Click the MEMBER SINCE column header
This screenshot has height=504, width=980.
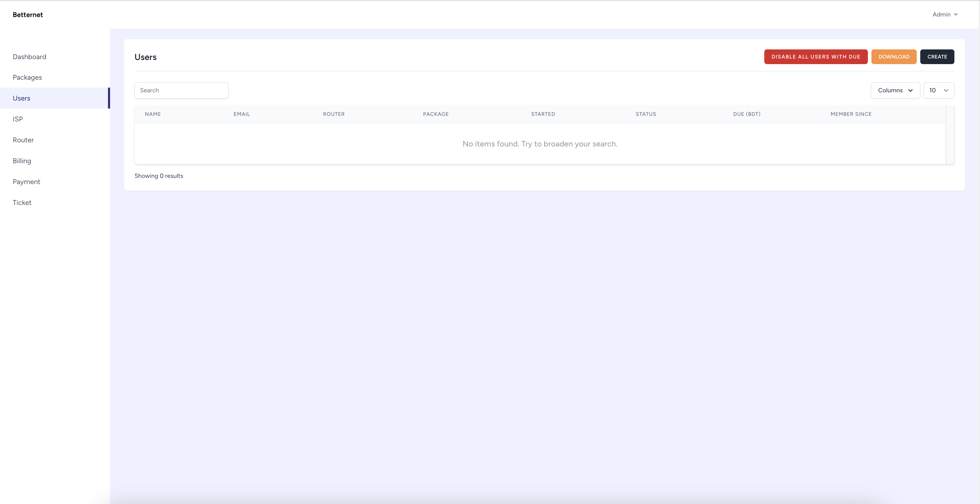click(x=851, y=114)
